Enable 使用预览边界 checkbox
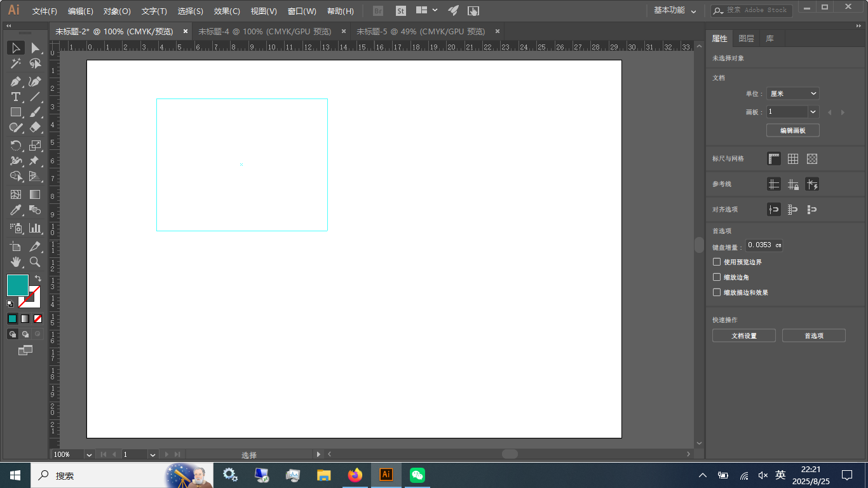Screen dimensions: 868x488 (x=717, y=262)
